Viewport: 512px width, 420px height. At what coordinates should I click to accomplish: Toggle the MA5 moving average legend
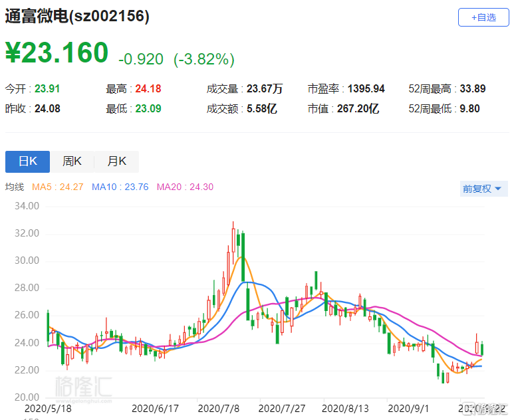59,187
